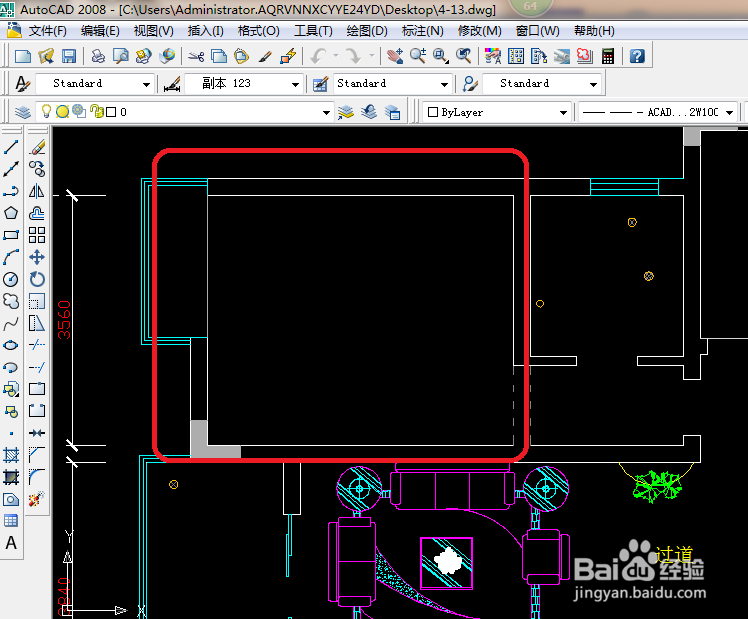The width and height of the screenshot is (748, 619).
Task: Select the Rotate modify tool
Action: coord(37,279)
